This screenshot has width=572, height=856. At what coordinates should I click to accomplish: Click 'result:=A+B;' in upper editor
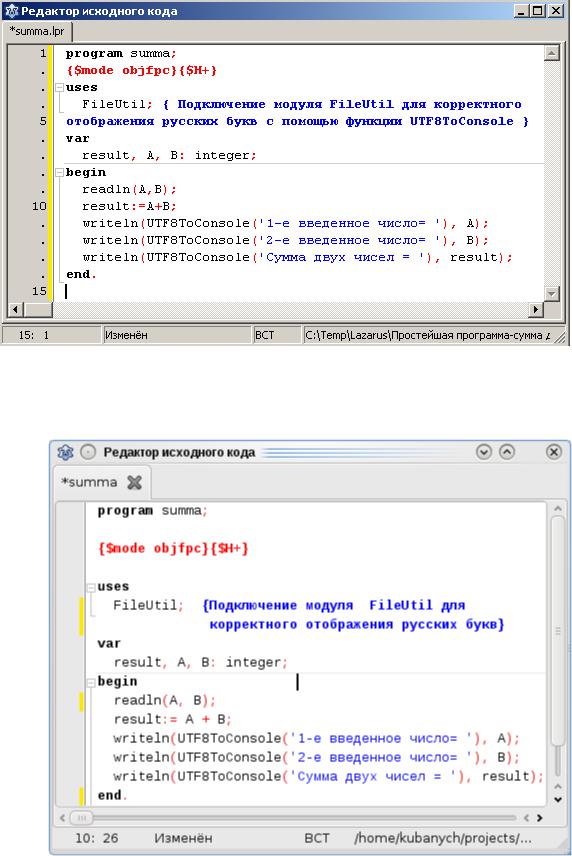coord(129,206)
